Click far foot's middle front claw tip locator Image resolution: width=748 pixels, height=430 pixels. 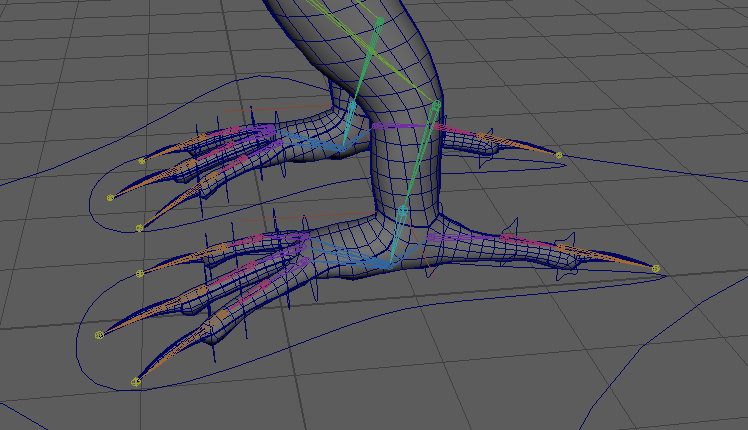pos(110,197)
